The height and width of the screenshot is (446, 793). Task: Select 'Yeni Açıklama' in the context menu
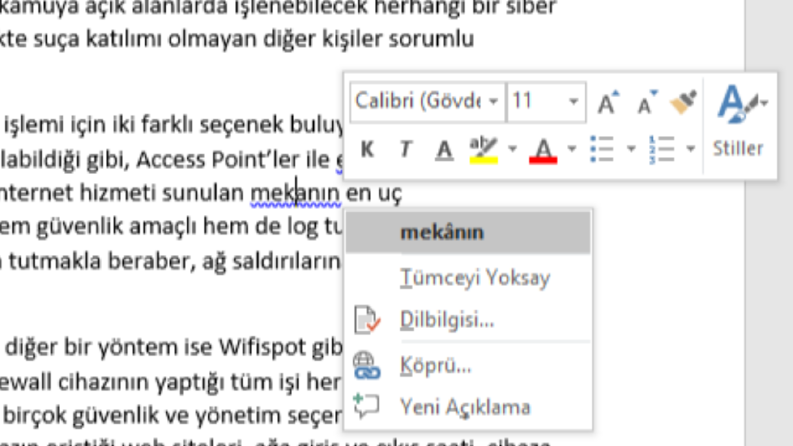468,407
